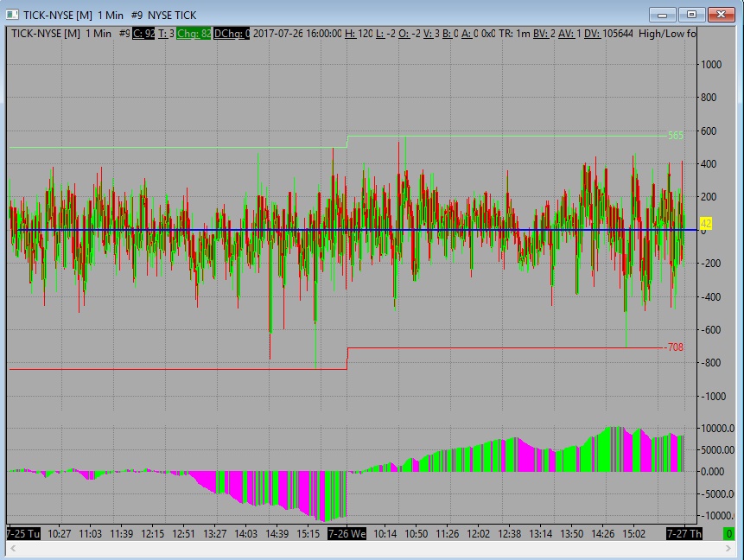This screenshot has height=560, width=744.
Task: Click the 800 value on price scale
Action: pos(709,98)
